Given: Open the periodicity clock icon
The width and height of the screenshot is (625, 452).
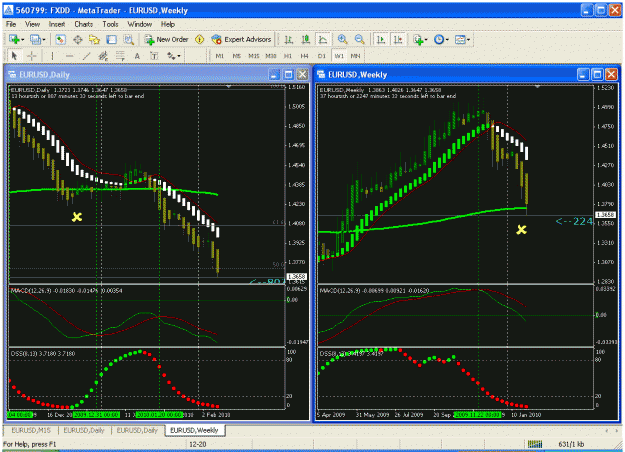Looking at the screenshot, I should pyautogui.click(x=438, y=39).
